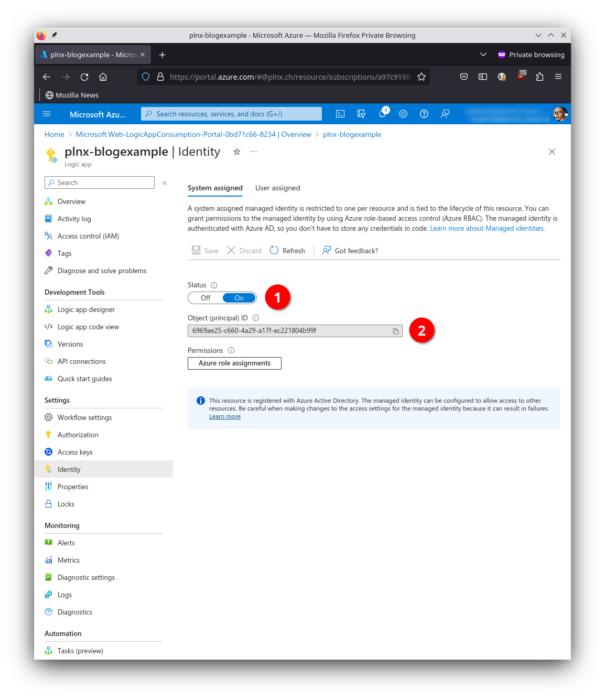Set Status toggle to On

pyautogui.click(x=239, y=298)
